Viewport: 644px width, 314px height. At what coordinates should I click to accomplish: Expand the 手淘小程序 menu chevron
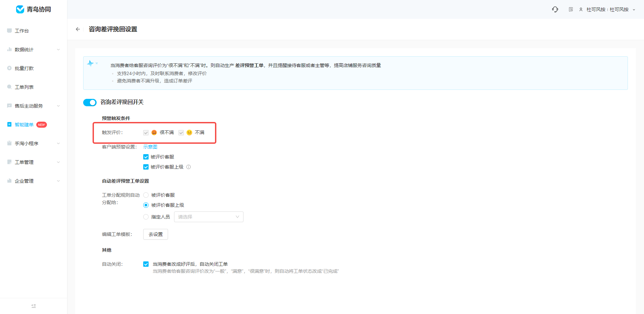(x=58, y=143)
